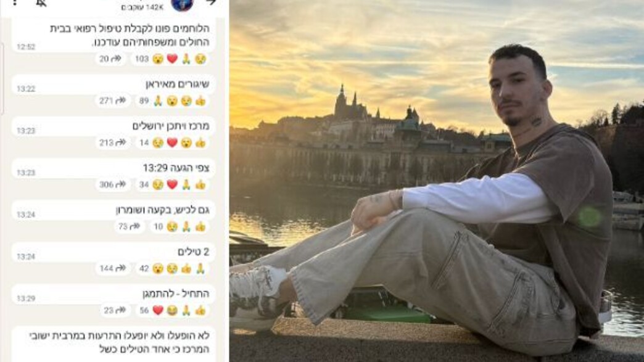Toggle the reaction pill with count 89
Screen dimensions: 644x362
(x=172, y=101)
